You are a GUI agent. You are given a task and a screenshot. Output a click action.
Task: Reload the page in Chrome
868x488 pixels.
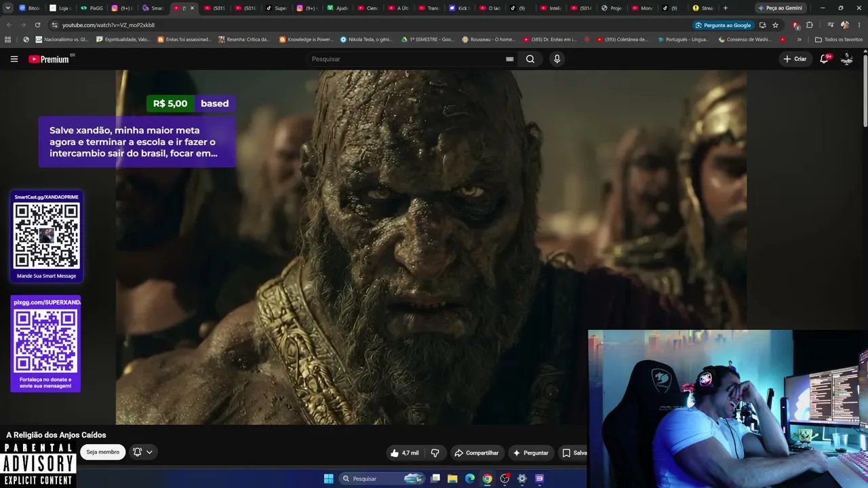[38, 25]
